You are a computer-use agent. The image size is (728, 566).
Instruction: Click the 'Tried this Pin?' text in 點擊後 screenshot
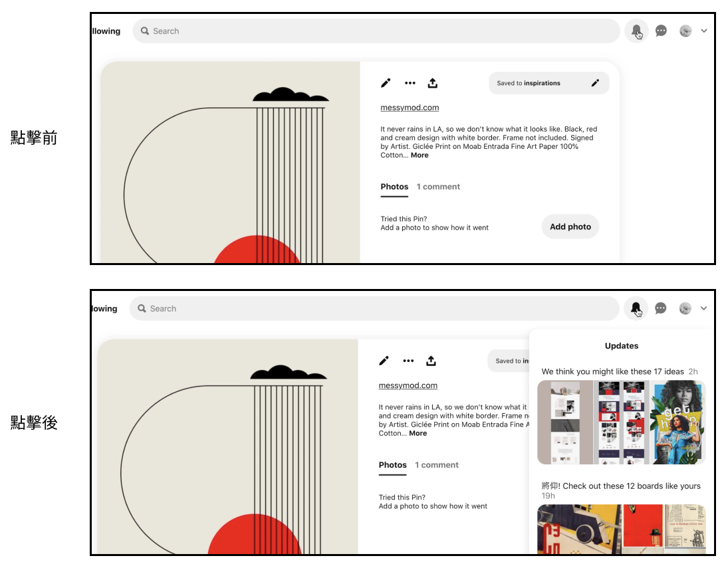(402, 498)
